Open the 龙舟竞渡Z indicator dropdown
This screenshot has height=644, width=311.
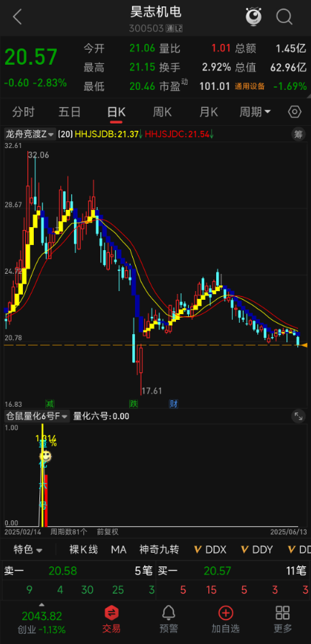click(x=29, y=134)
